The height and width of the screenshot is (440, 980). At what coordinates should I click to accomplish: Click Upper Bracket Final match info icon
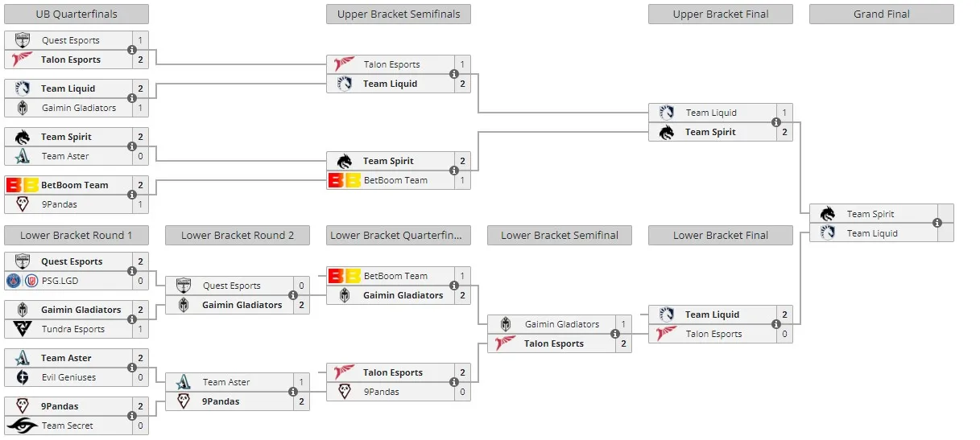click(776, 122)
